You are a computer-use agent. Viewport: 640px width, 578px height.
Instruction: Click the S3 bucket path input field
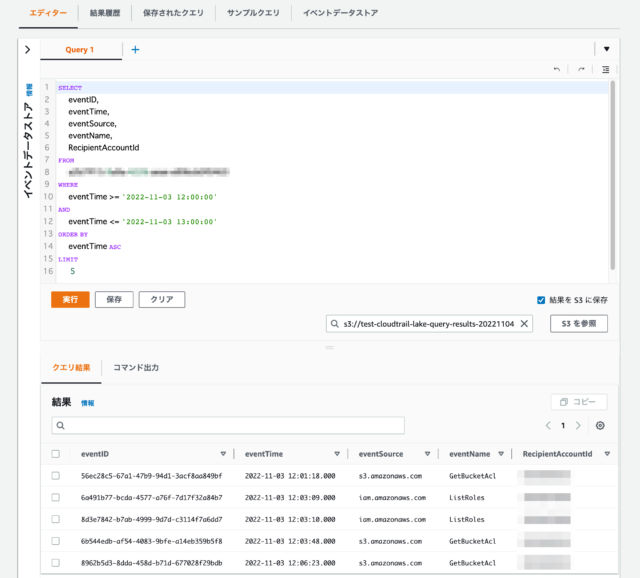pyautogui.click(x=429, y=324)
